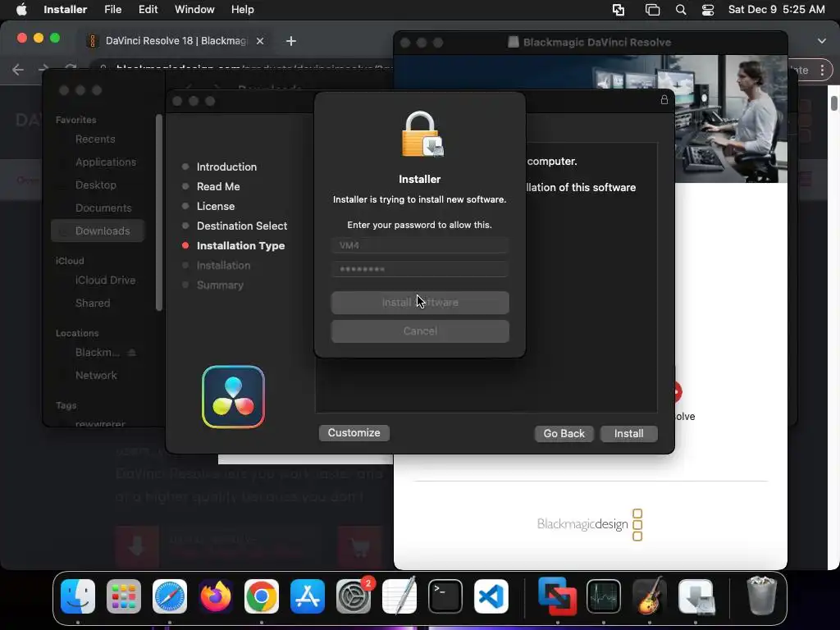The image size is (840, 630).
Task: Click the Blackmagicdesign logo
Action: pyautogui.click(x=590, y=524)
